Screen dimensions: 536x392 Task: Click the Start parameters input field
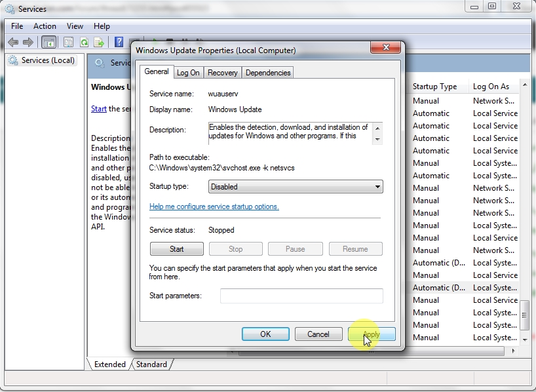301,296
